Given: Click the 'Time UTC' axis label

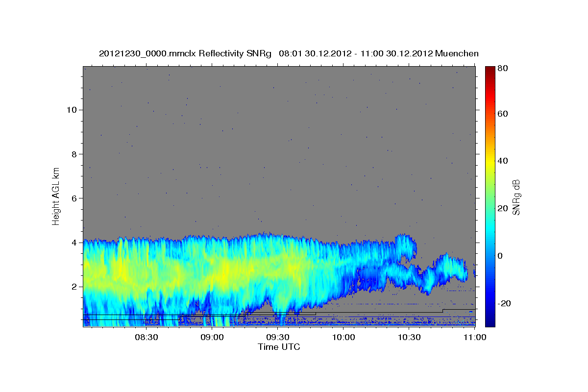Looking at the screenshot, I should click(x=279, y=347).
